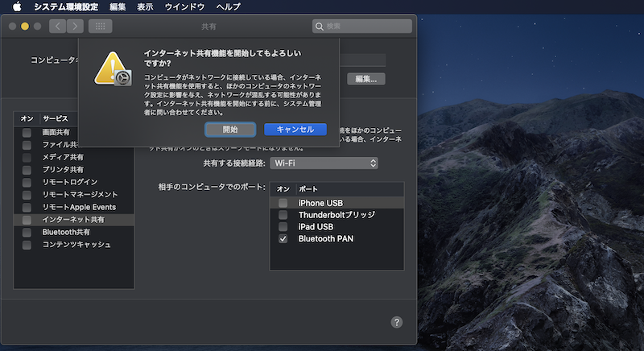This screenshot has width=644, height=351.
Task: Open the Wi-Fi connection dropdown
Action: [x=324, y=163]
